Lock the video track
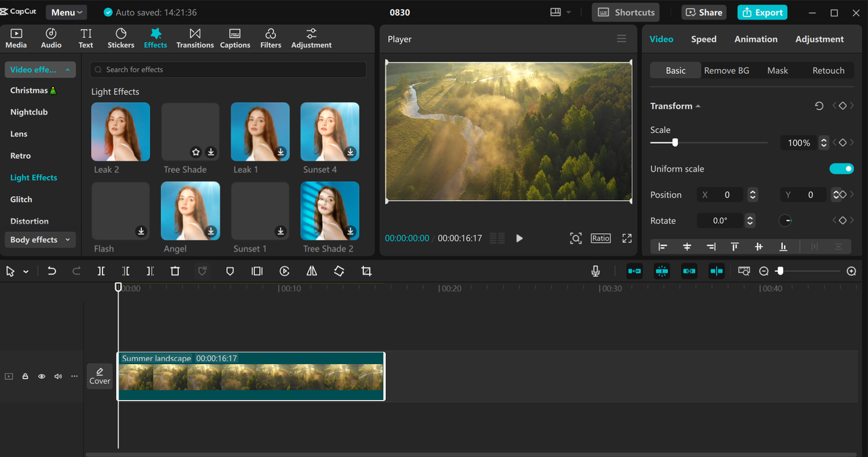The height and width of the screenshot is (457, 868). 25,376
